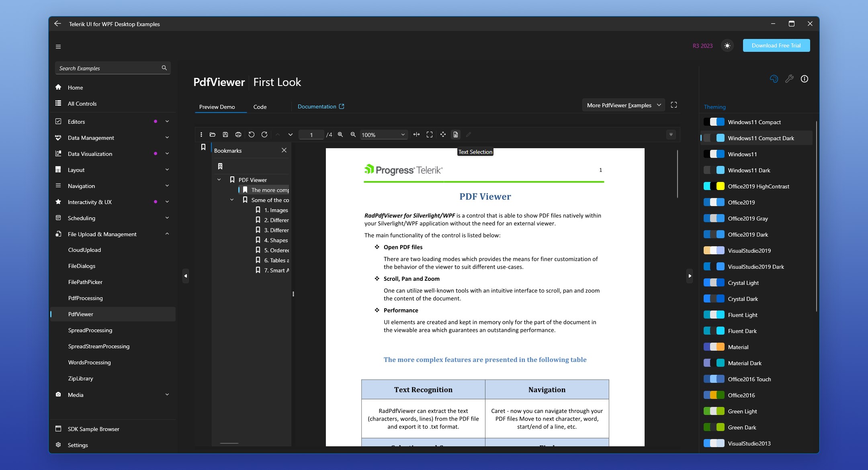The height and width of the screenshot is (470, 868).
Task: Collapse the PDF Viewer bookmark node
Action: coord(219,180)
